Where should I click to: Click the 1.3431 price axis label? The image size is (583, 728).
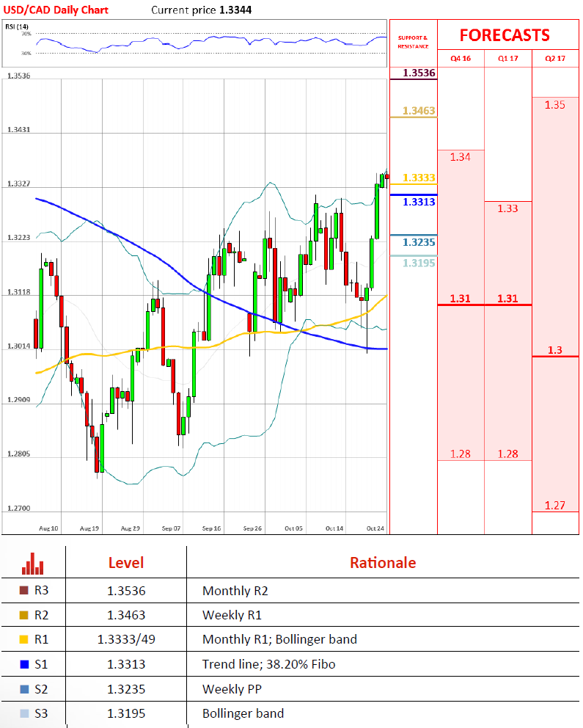pos(19,130)
